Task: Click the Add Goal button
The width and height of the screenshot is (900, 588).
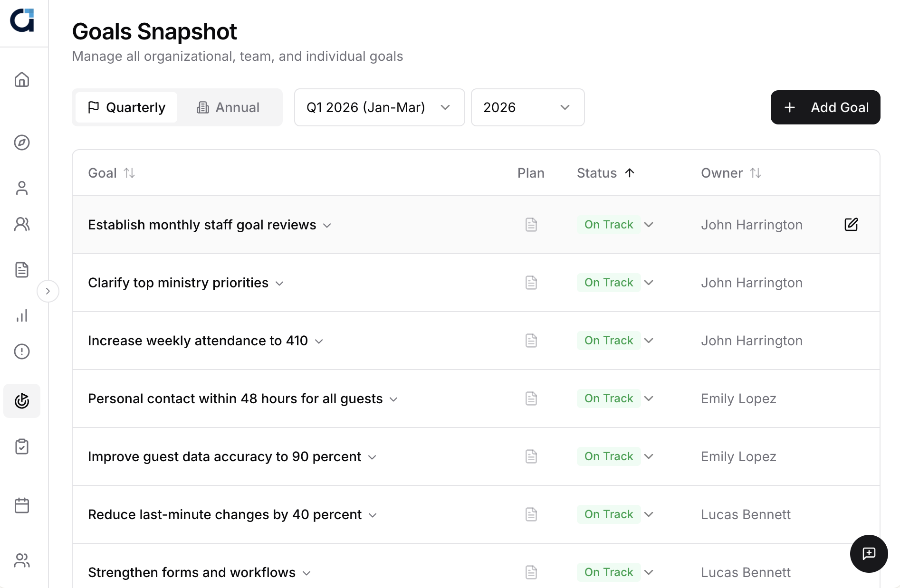Action: 825,107
